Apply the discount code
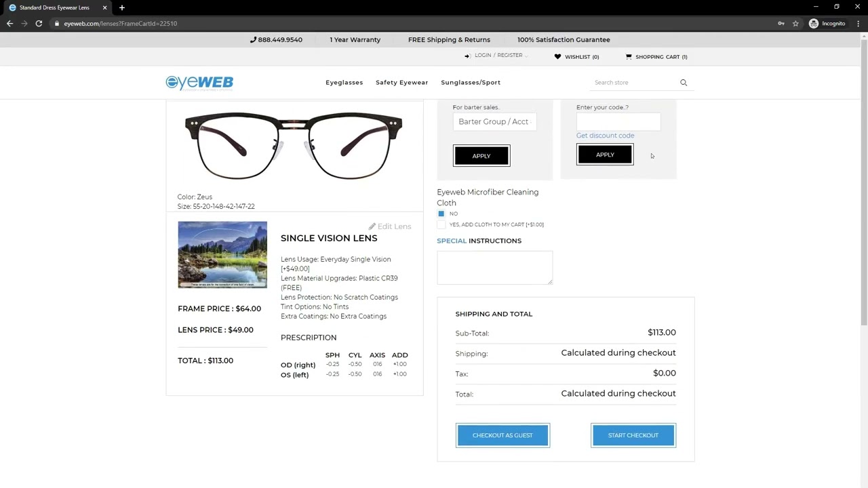Image resolution: width=868 pixels, height=488 pixels. tap(605, 155)
